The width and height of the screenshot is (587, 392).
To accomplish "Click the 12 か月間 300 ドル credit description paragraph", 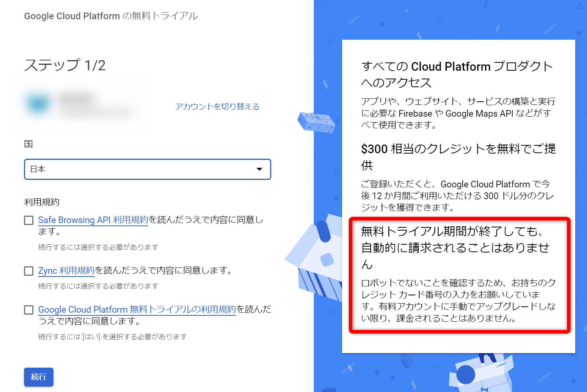I will pos(457,196).
